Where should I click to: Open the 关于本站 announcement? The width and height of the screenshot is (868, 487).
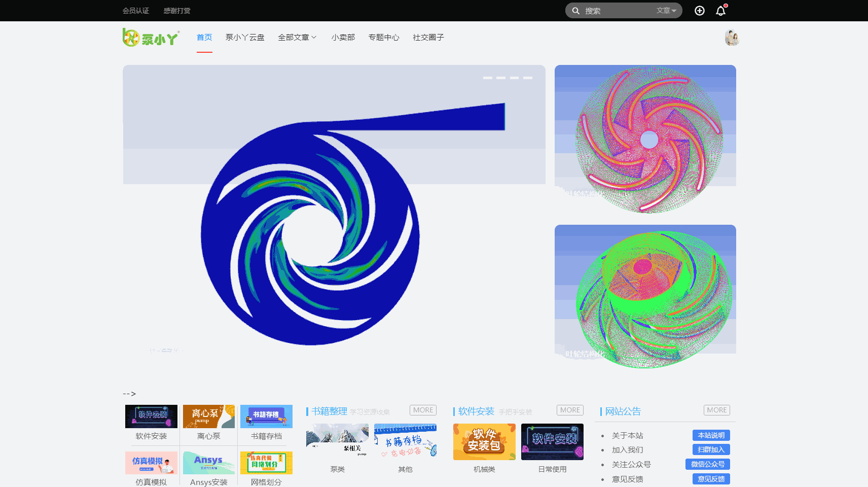(x=628, y=435)
